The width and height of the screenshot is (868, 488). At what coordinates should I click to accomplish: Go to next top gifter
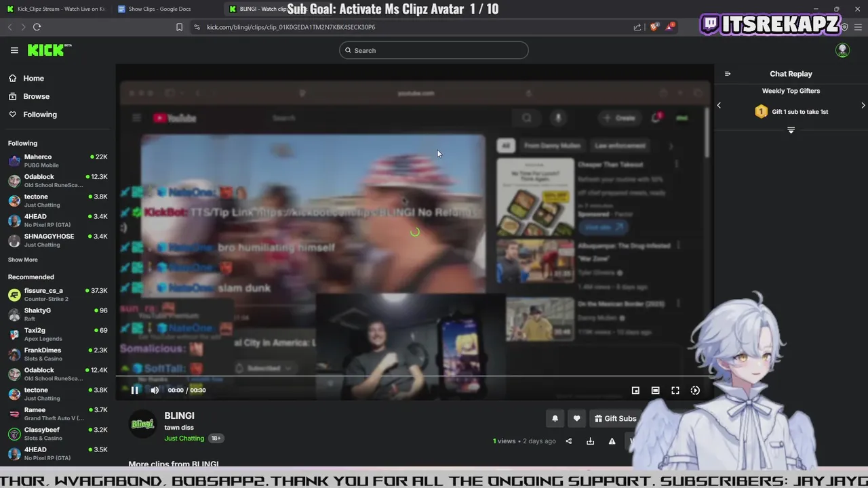pyautogui.click(x=863, y=105)
